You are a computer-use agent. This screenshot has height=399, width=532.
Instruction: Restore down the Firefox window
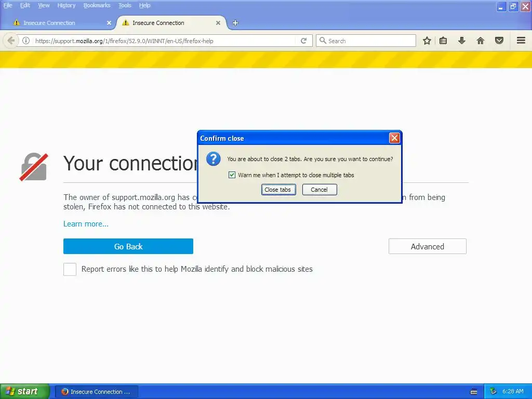pyautogui.click(x=513, y=6)
